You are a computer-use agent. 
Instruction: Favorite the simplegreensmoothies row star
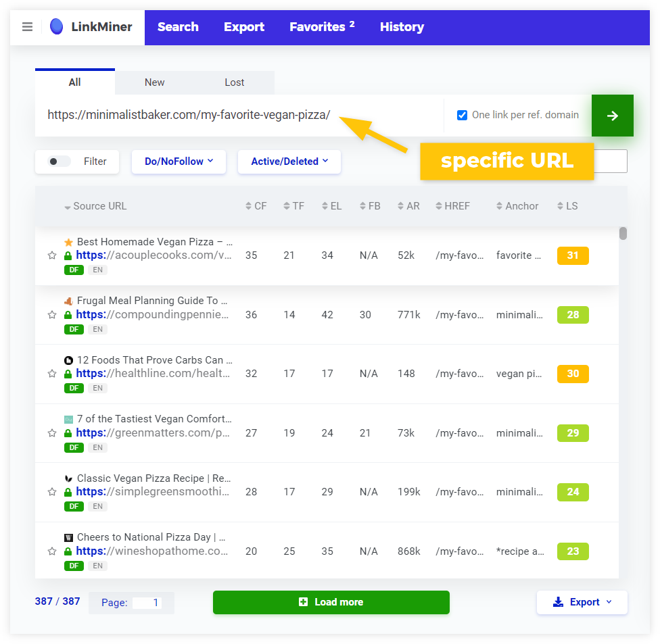click(x=52, y=492)
